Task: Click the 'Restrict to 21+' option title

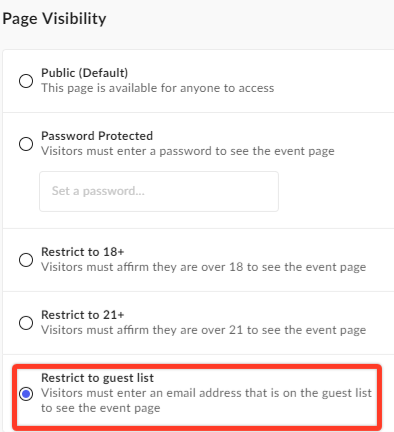Action: tap(83, 315)
